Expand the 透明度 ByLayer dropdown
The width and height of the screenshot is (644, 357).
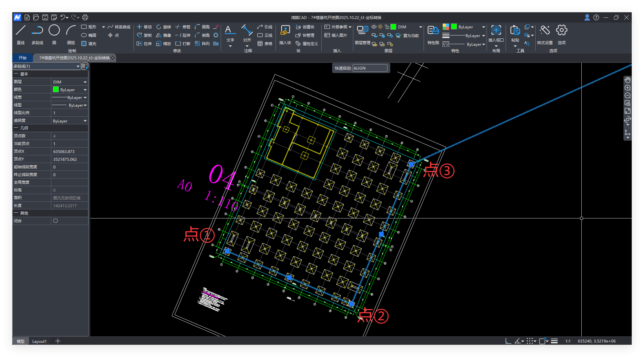pos(85,121)
